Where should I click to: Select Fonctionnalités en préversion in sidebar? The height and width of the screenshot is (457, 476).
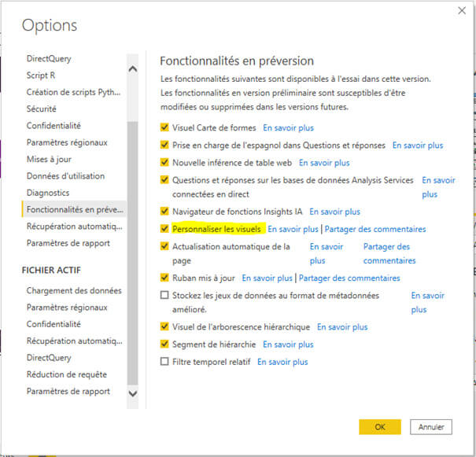click(x=75, y=209)
